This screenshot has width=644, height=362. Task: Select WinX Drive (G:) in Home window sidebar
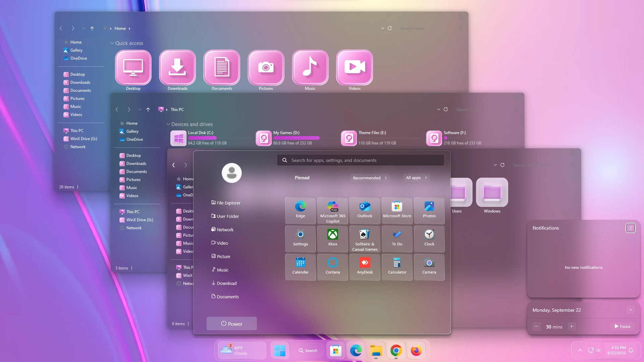[x=80, y=139]
